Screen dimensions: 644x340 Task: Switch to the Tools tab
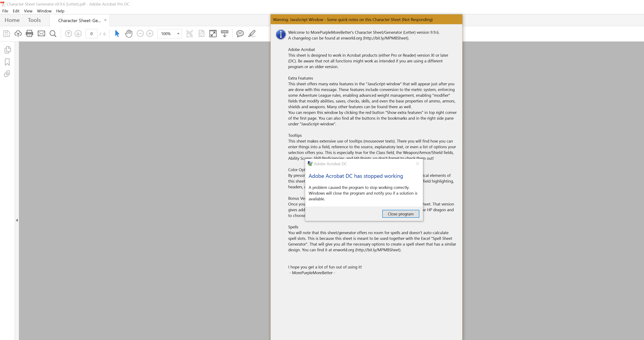(34, 20)
